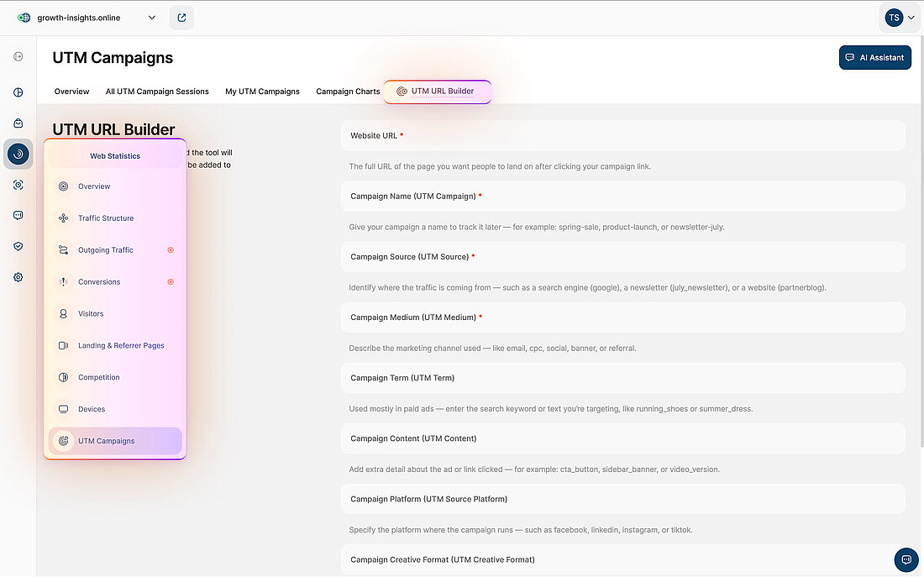Click the orange indicator beside Outgoing Traffic
The height and width of the screenshot is (577, 924).
(171, 249)
